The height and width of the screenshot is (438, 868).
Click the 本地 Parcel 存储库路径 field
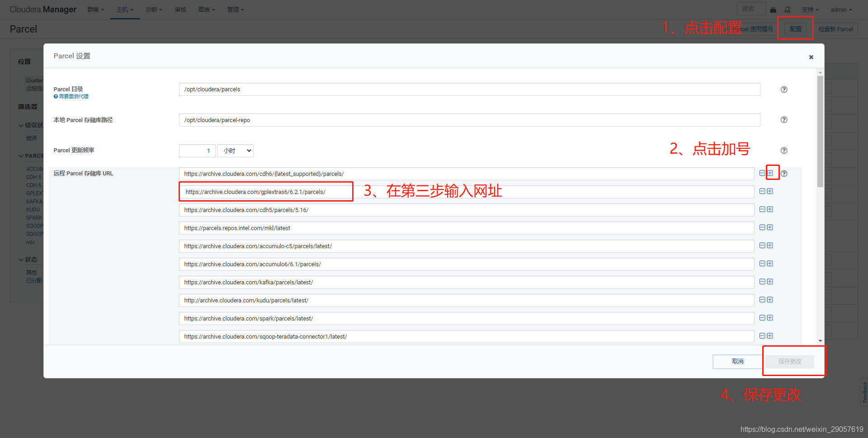point(469,120)
